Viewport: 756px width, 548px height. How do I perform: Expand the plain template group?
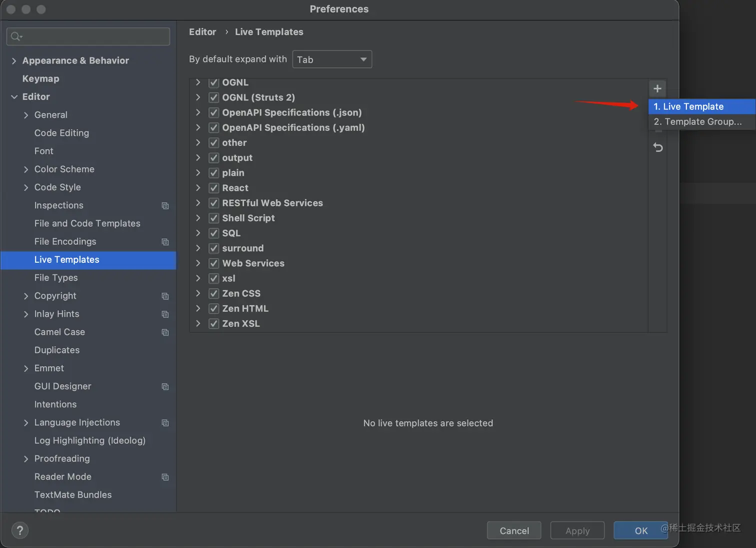coord(198,173)
